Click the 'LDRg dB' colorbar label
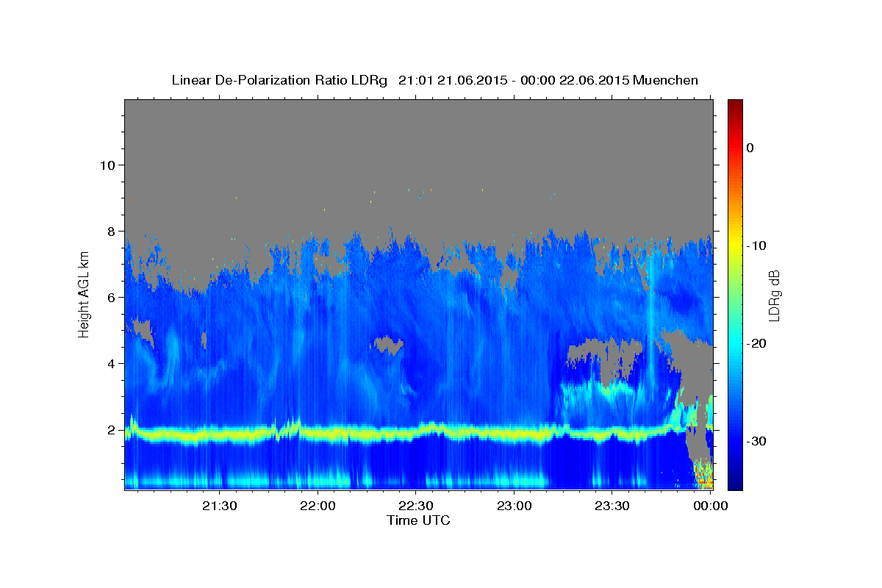Image resolution: width=882 pixels, height=588 pixels. tap(773, 295)
